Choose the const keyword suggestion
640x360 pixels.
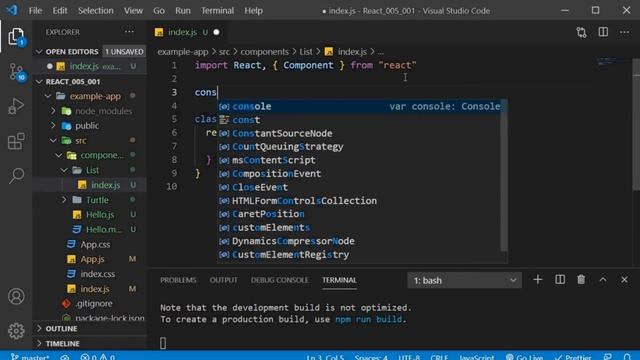coord(360,120)
